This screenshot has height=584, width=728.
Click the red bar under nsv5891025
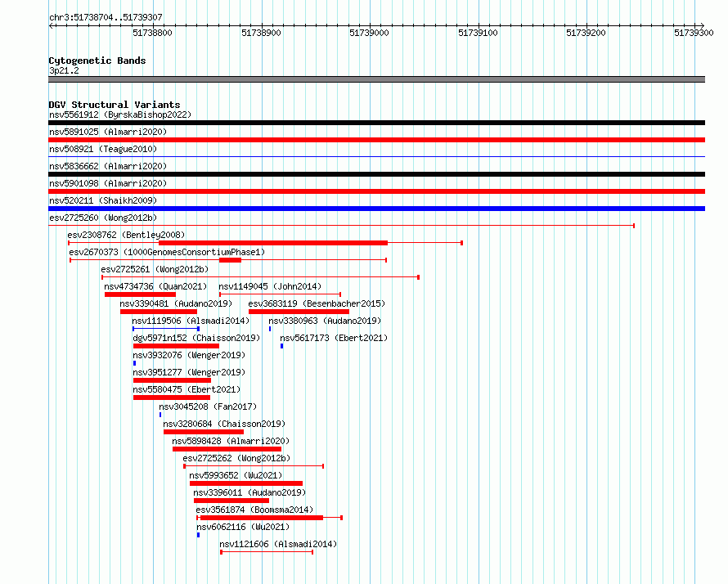click(376, 140)
